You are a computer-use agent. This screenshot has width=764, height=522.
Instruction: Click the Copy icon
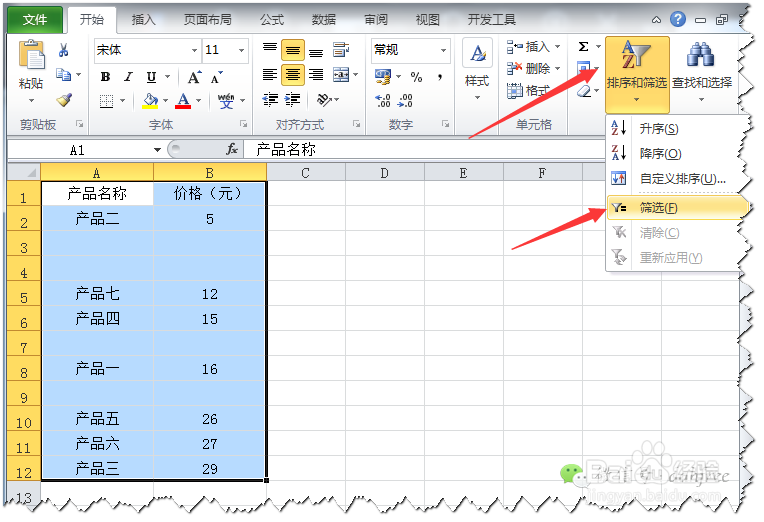pos(63,75)
